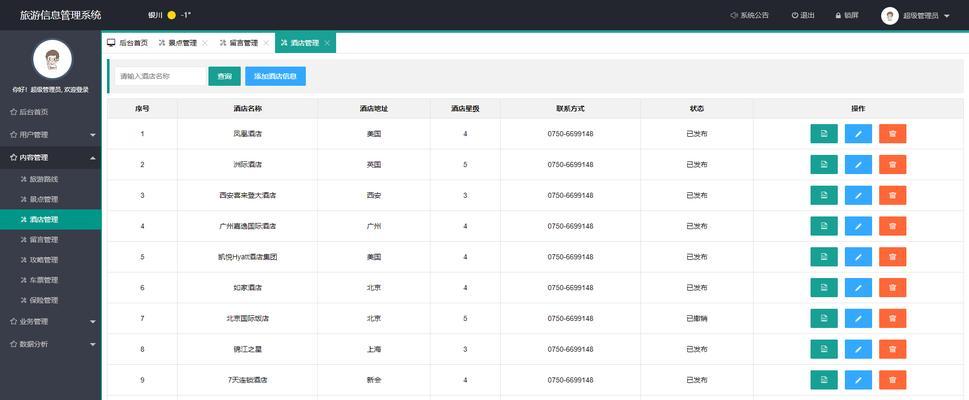This screenshot has width=969, height=400.
Task: Delete 凯悦Hyatt酒店集团 entry
Action: [892, 257]
